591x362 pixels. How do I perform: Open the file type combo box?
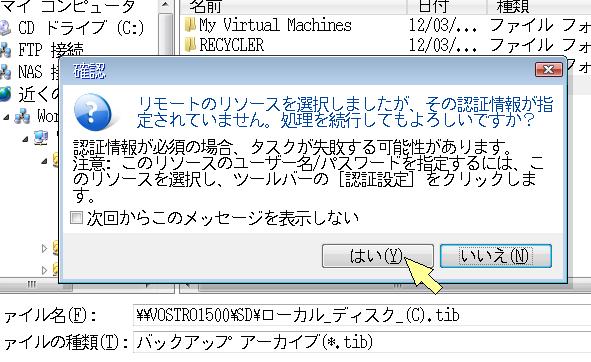click(362, 342)
